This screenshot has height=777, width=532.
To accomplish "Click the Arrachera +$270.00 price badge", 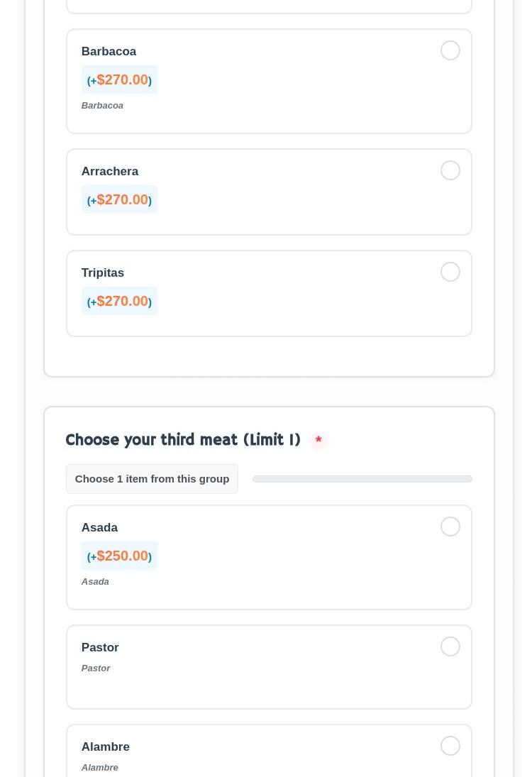I will click(x=119, y=199).
